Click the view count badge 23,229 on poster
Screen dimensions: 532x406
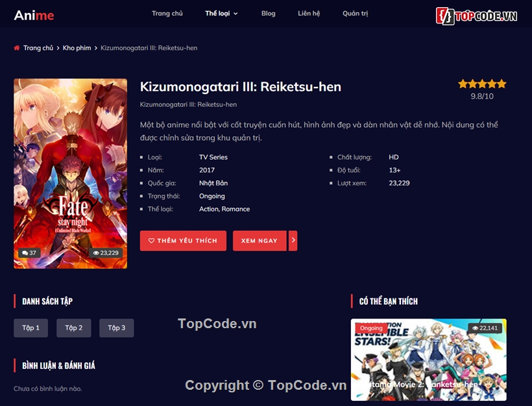tap(106, 253)
